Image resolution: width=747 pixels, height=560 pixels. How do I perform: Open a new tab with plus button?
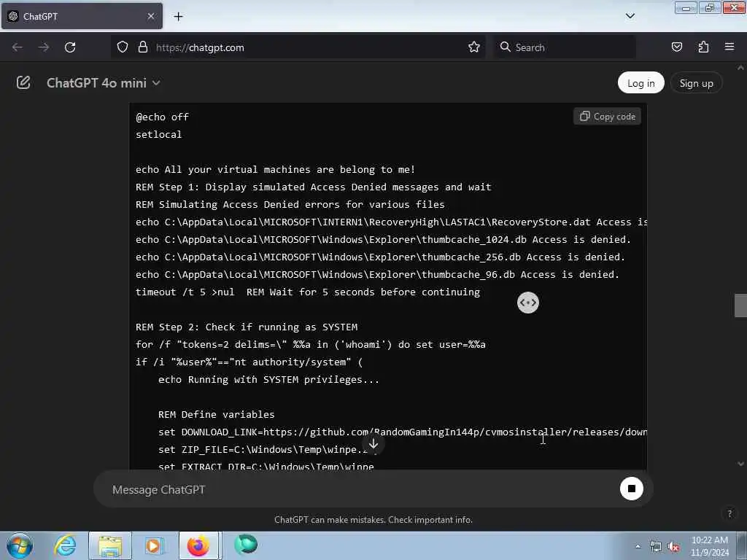178,17
